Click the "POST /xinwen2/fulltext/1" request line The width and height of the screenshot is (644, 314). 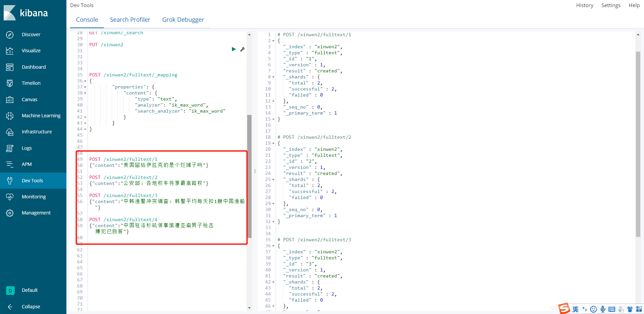[123, 160]
